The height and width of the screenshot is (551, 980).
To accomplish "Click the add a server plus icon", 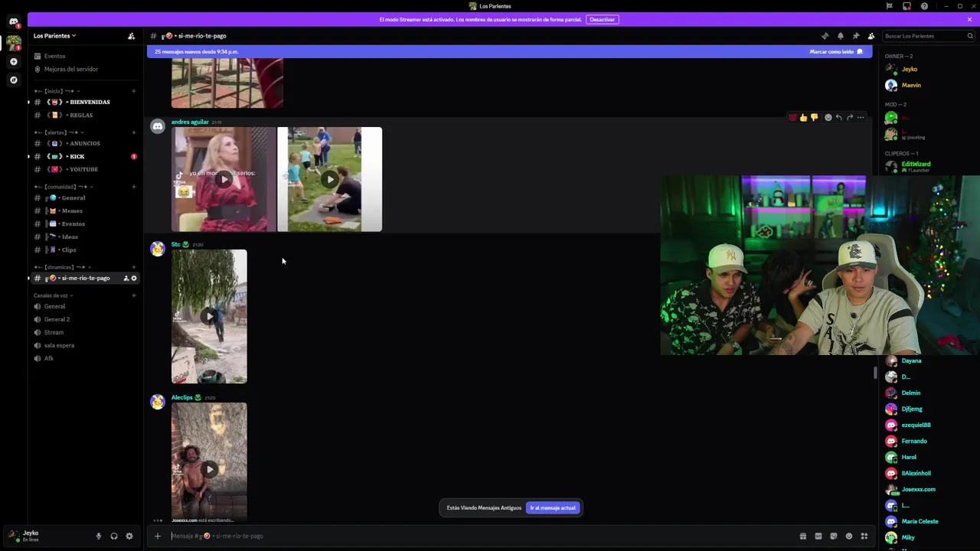I will pyautogui.click(x=14, y=61).
